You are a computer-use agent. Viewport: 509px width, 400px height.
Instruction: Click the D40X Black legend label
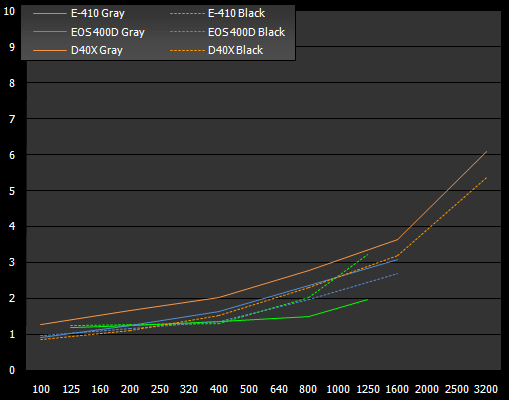coord(235,50)
